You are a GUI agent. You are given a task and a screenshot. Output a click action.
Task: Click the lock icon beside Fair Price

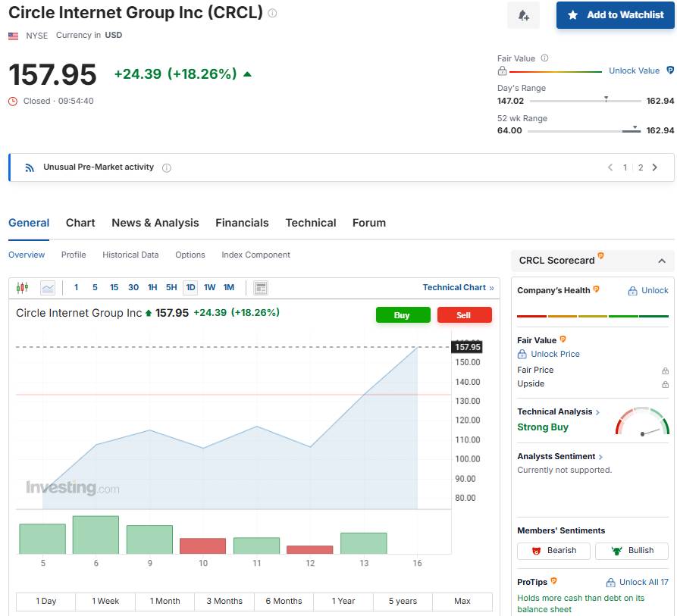[666, 371]
